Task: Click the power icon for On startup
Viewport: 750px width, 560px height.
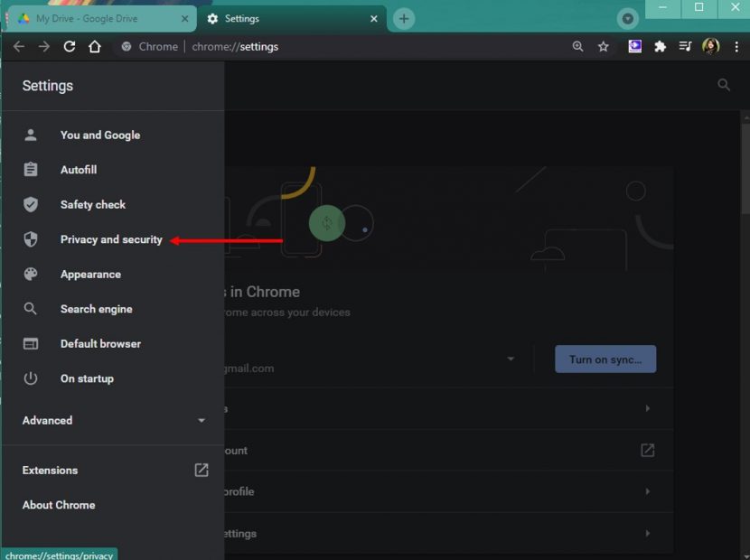Action: 31,378
